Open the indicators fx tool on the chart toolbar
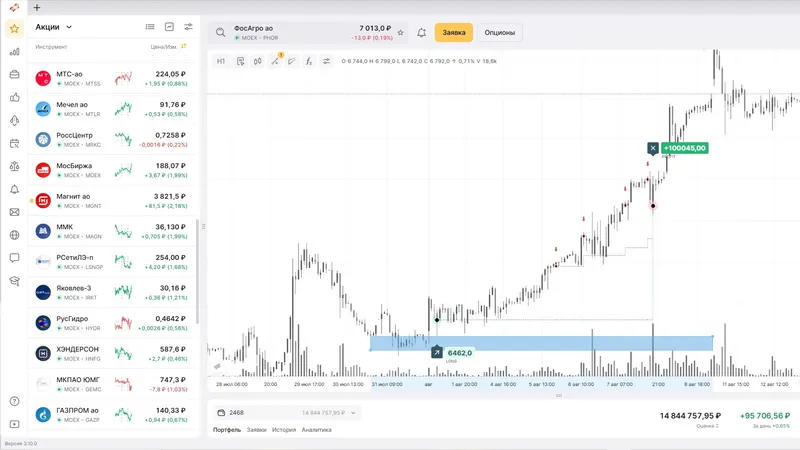This screenshot has width=800, height=450. tap(309, 61)
